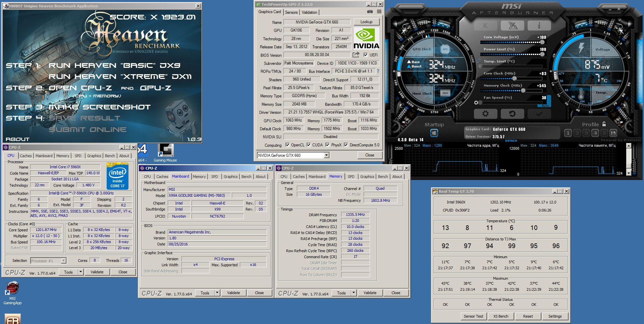The image size is (644, 324).
Task: Expand the Tools dropdown arrow in the CPU tab window
Action: pos(80,272)
